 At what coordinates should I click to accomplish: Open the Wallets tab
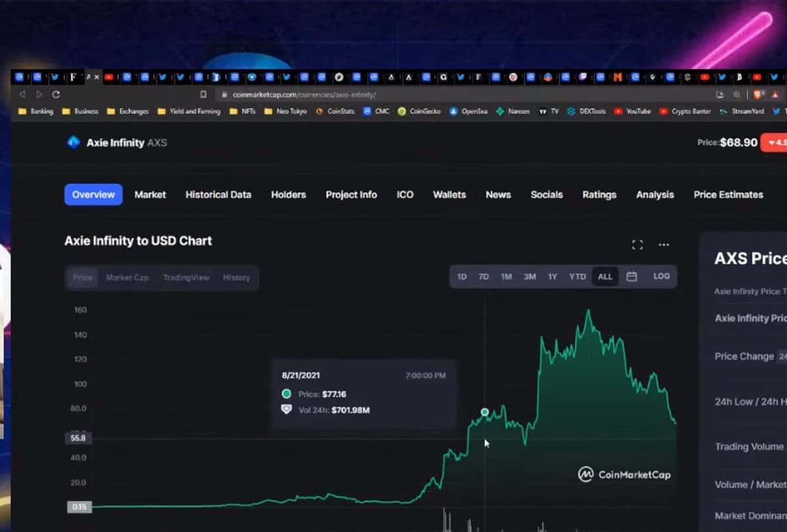pyautogui.click(x=449, y=194)
